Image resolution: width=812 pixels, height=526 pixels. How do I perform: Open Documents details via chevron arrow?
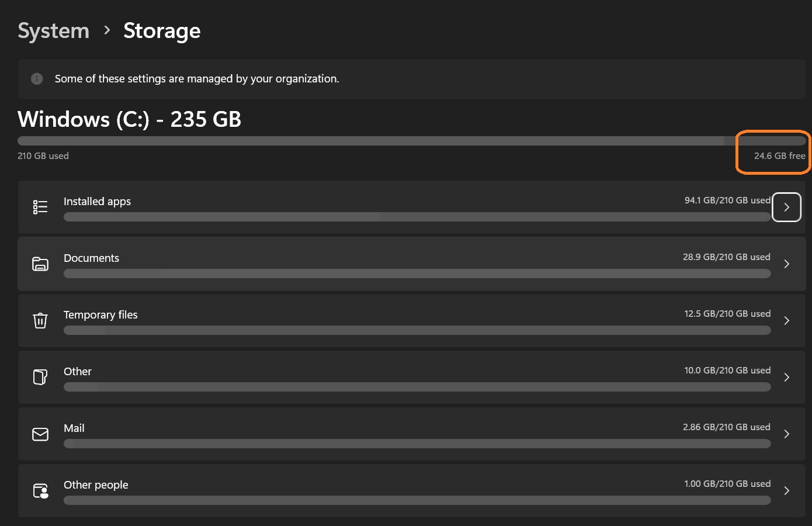[x=787, y=264]
